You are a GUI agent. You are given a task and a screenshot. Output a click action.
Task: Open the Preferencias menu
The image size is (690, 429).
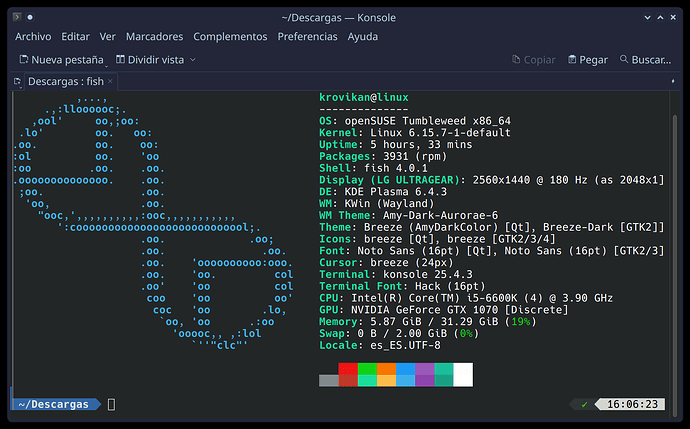307,36
